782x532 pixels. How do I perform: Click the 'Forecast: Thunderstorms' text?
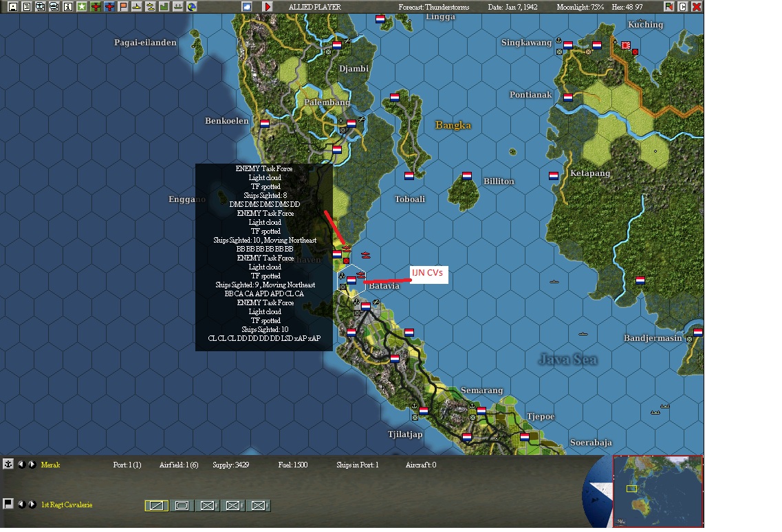click(x=434, y=7)
